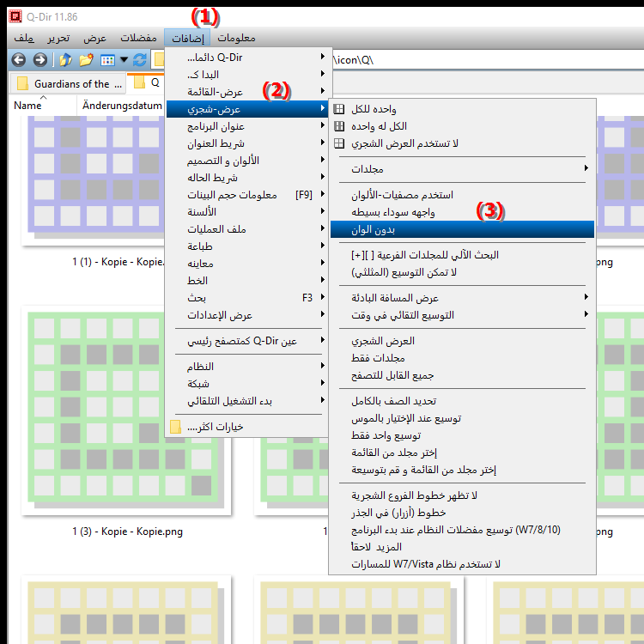Open purple thumbnail 1 (1) - Kopie - Kopie
644x644 pixels.
pos(94,180)
